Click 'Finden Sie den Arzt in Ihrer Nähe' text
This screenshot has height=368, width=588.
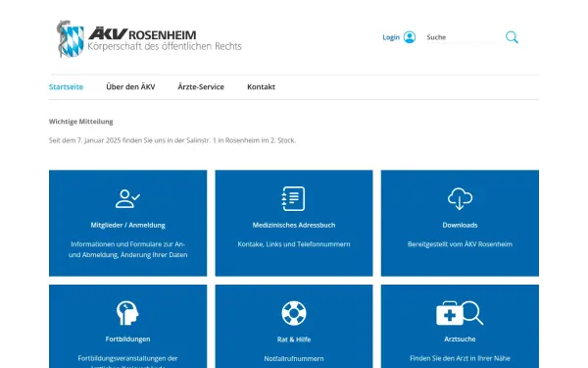coord(460,358)
